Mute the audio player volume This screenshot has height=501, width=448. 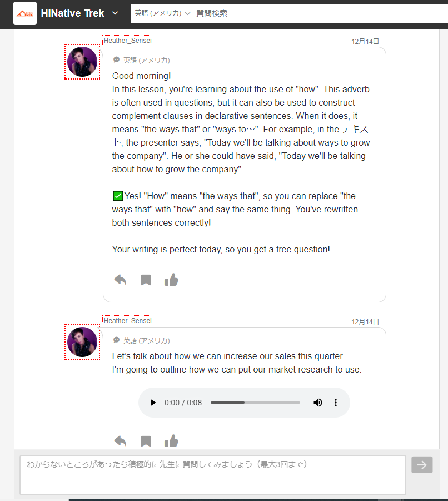[x=318, y=403]
